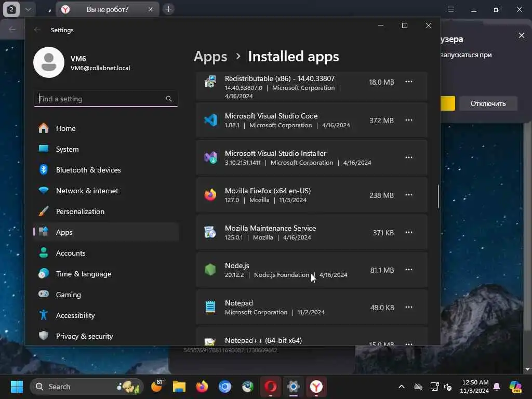532x399 pixels.
Task: Open Bluetooth & devices settings
Action: pos(106,170)
